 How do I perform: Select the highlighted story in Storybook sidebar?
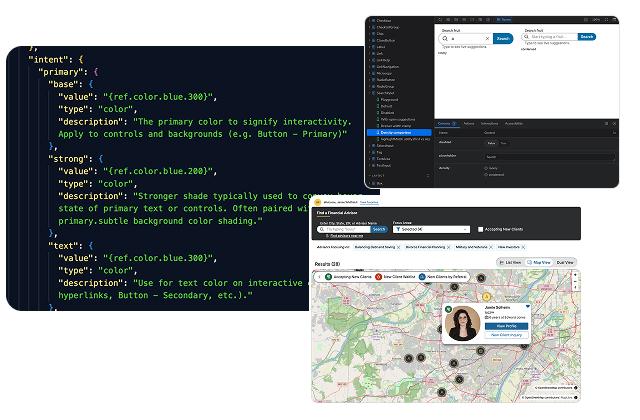click(400, 133)
